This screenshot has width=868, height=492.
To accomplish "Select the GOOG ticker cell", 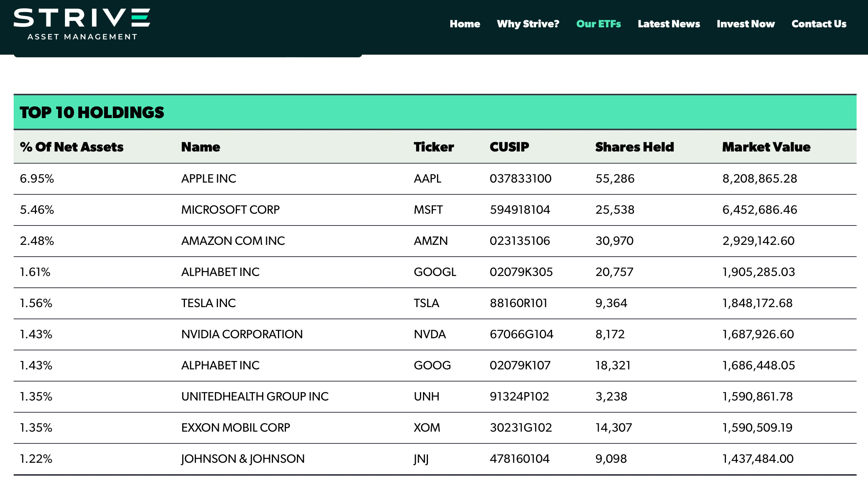I will [432, 365].
